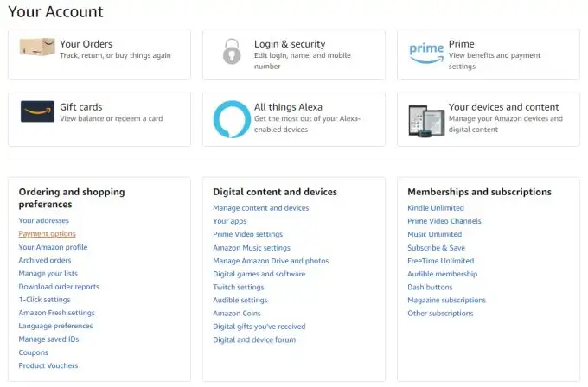Click the devices and content tablet icon
588x387 pixels.
426,121
